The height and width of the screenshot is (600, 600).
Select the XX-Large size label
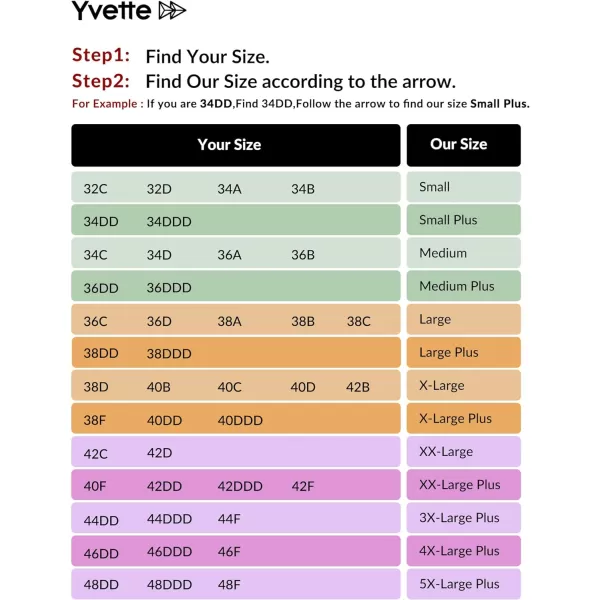click(x=446, y=452)
